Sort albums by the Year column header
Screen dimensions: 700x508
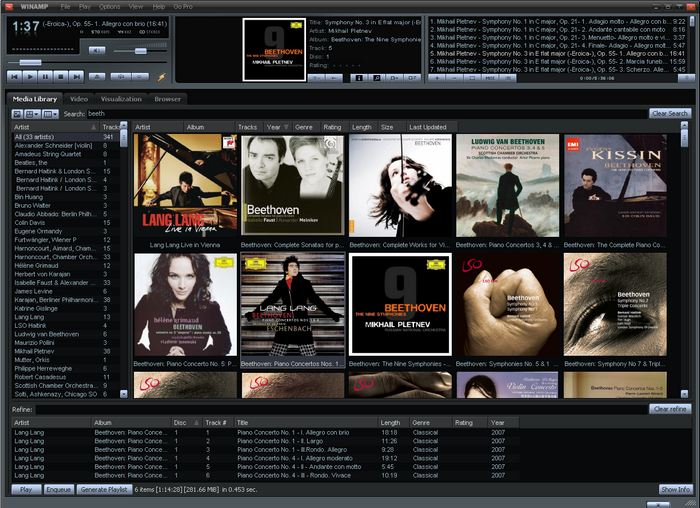click(277, 127)
